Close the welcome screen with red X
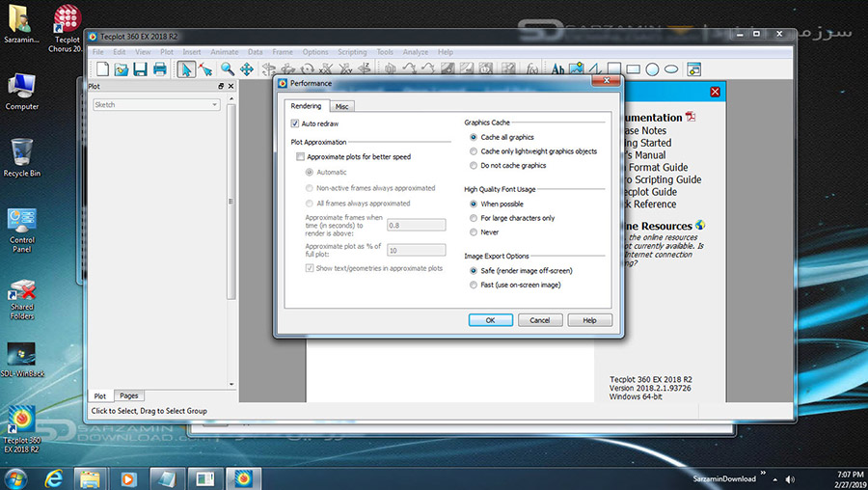 coord(716,92)
